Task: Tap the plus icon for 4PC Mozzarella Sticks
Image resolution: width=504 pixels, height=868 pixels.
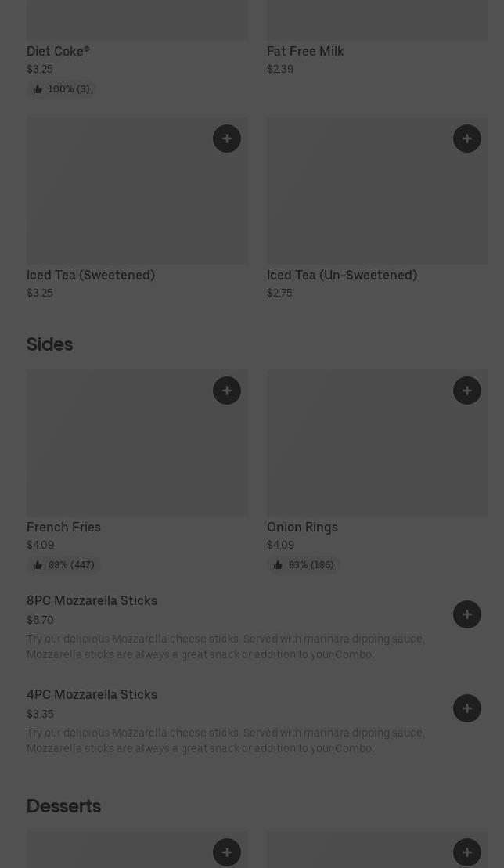Action: point(467,708)
